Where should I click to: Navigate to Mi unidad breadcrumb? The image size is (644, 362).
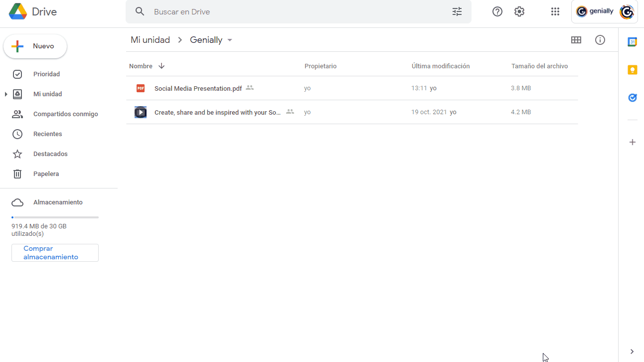(150, 40)
